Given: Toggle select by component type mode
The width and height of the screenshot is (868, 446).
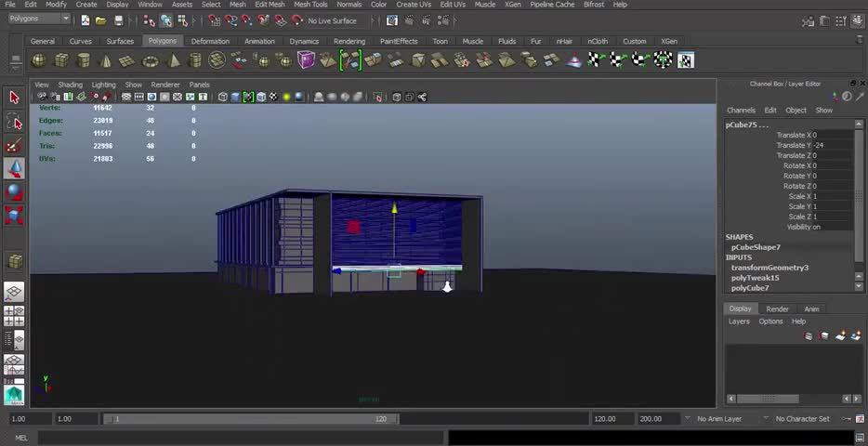Looking at the screenshot, I should tap(182, 21).
